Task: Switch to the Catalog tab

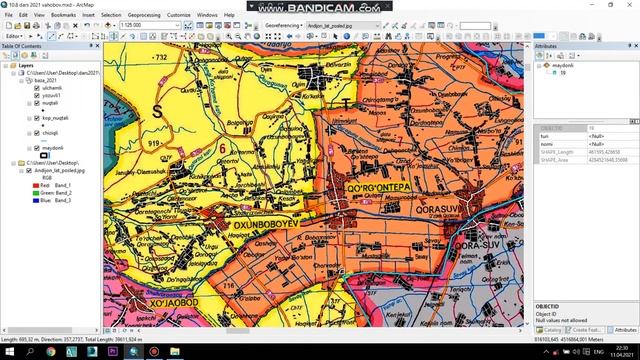Action: (549, 330)
